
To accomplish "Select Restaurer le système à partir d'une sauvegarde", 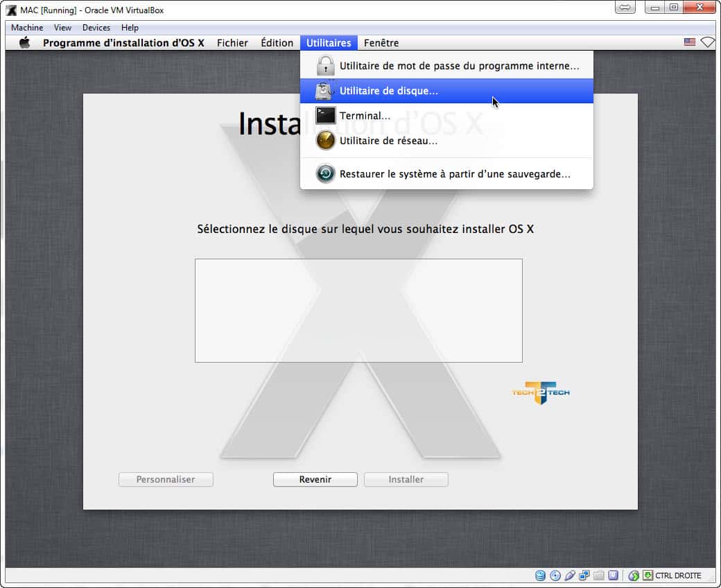I will [446, 174].
